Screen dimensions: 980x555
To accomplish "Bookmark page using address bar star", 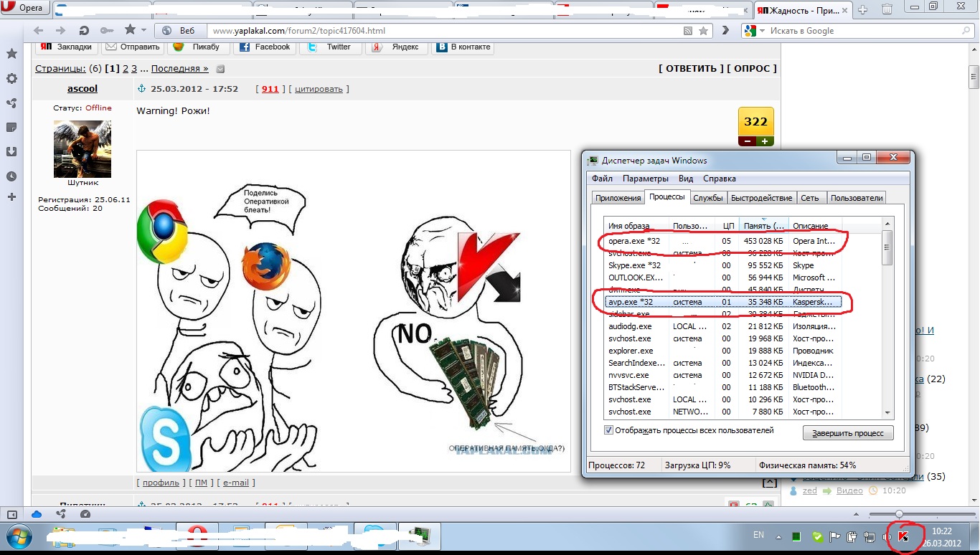I will click(x=704, y=31).
